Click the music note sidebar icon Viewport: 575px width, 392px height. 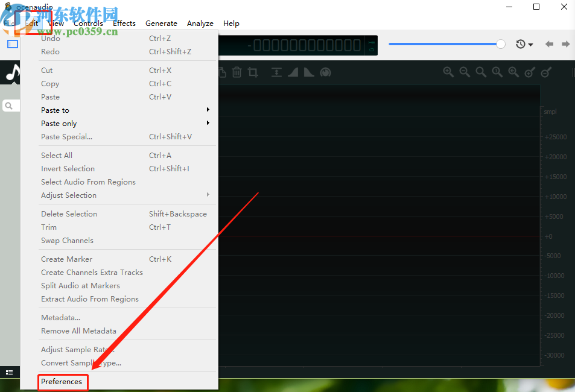pos(13,73)
